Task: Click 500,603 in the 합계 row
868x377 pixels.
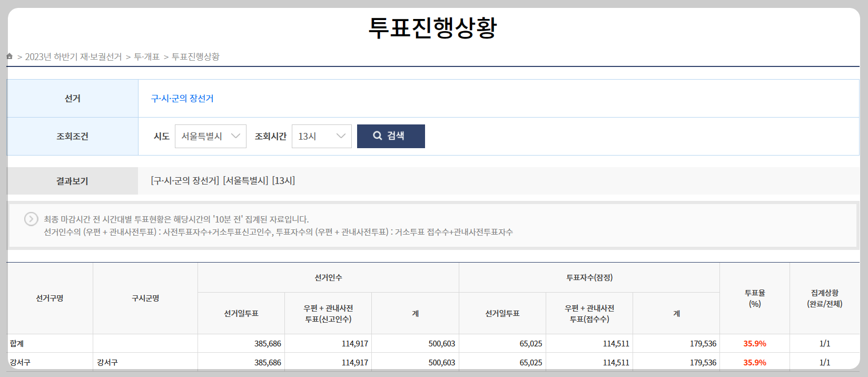Action: (442, 344)
